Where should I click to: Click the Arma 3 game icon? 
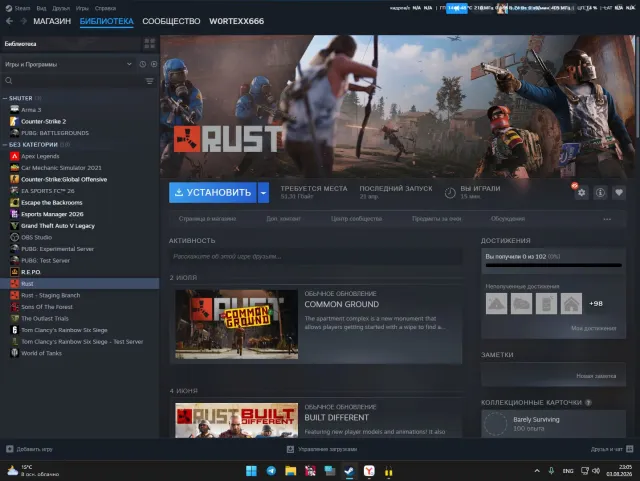point(14,109)
